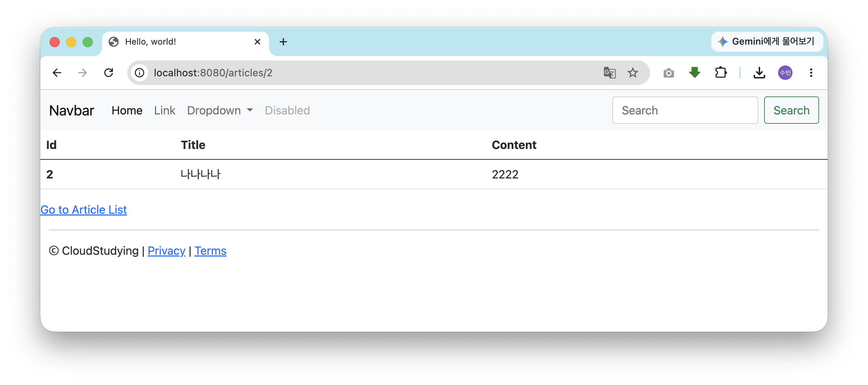The width and height of the screenshot is (868, 385).
Task: Focus the navbar Search input field
Action: [x=685, y=110]
